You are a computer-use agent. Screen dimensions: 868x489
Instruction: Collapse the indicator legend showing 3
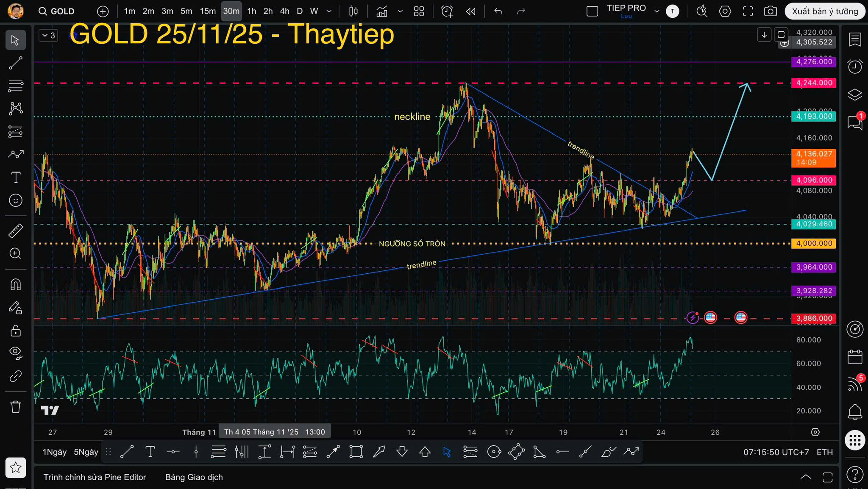click(x=48, y=36)
